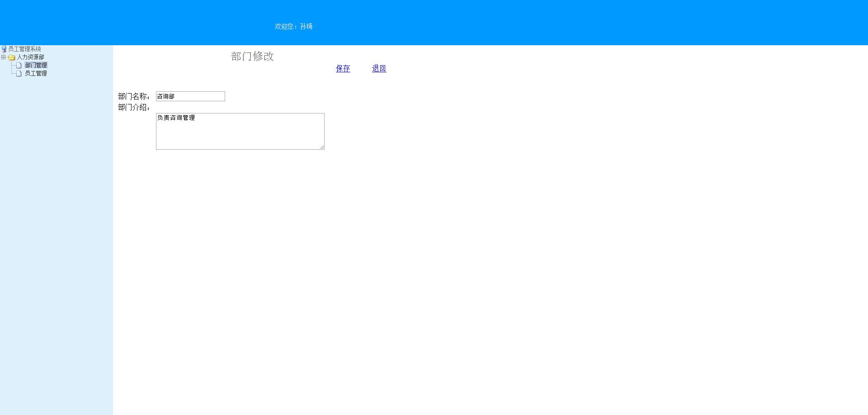Click the minus box before 人力资源部
Screen dimensions: 868x415
tap(4, 57)
